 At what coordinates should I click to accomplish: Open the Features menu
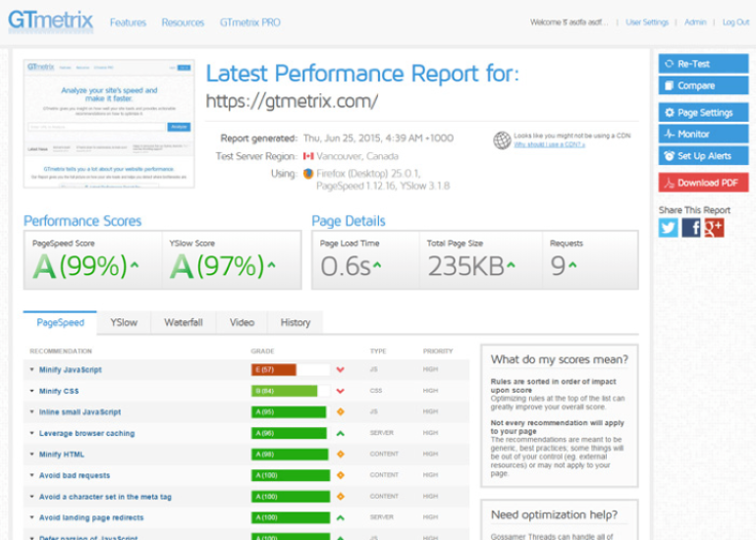pyautogui.click(x=128, y=23)
